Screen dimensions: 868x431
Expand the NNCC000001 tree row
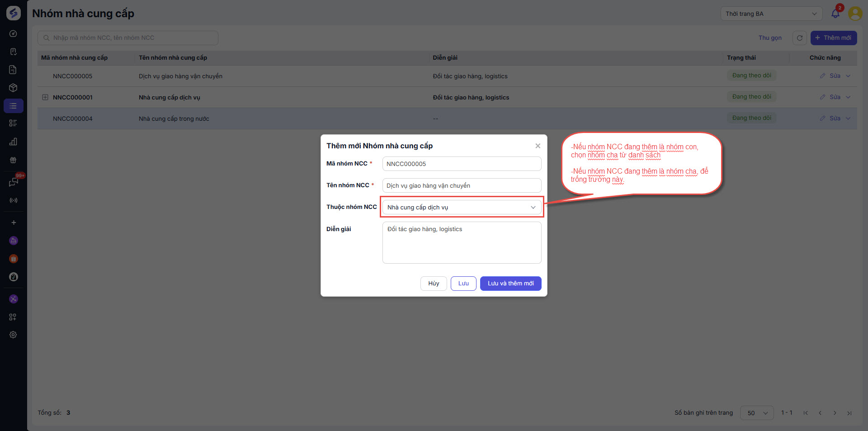point(45,97)
